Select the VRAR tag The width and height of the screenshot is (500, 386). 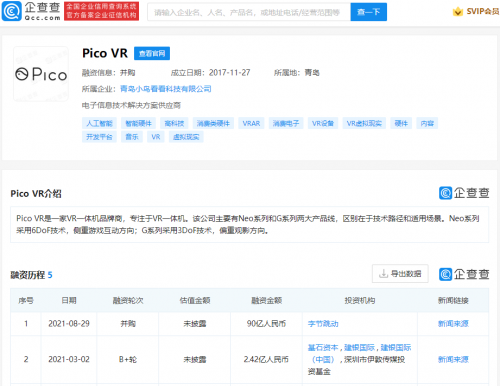pos(251,123)
